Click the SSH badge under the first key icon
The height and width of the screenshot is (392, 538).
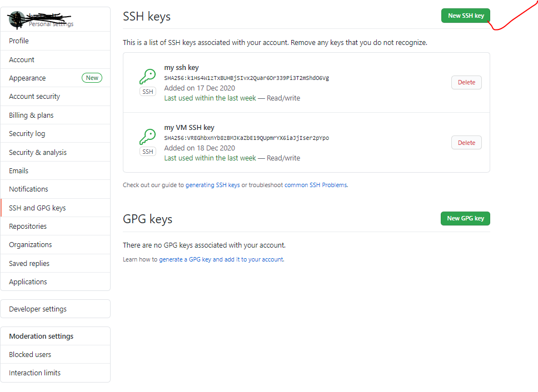(x=147, y=91)
